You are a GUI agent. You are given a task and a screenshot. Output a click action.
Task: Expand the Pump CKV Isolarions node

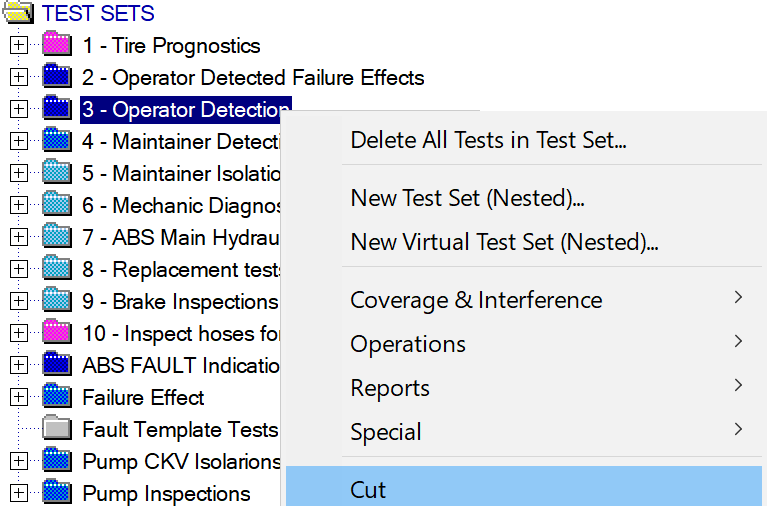19,461
